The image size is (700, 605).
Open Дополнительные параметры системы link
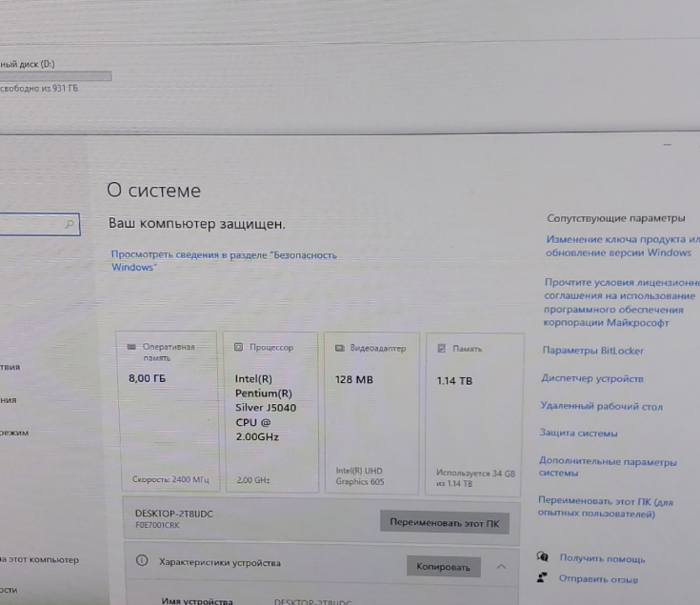coord(607,467)
